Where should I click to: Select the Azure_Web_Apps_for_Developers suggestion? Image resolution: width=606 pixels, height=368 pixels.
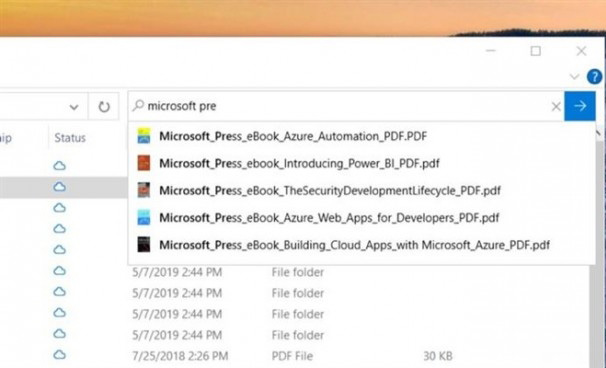362,218
